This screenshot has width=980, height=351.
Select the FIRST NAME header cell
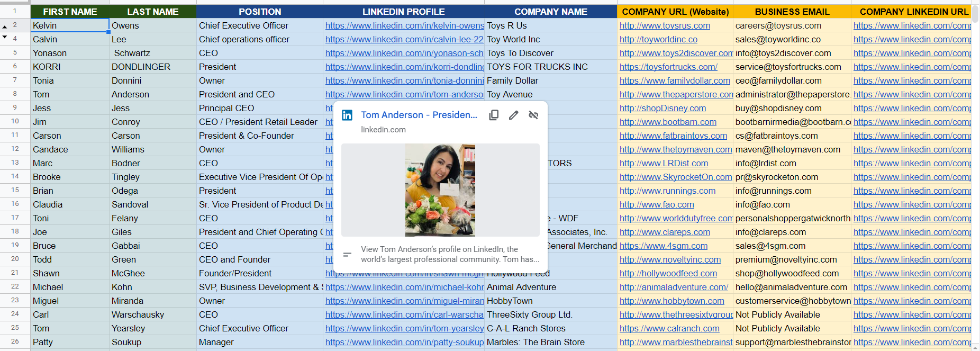coord(70,12)
